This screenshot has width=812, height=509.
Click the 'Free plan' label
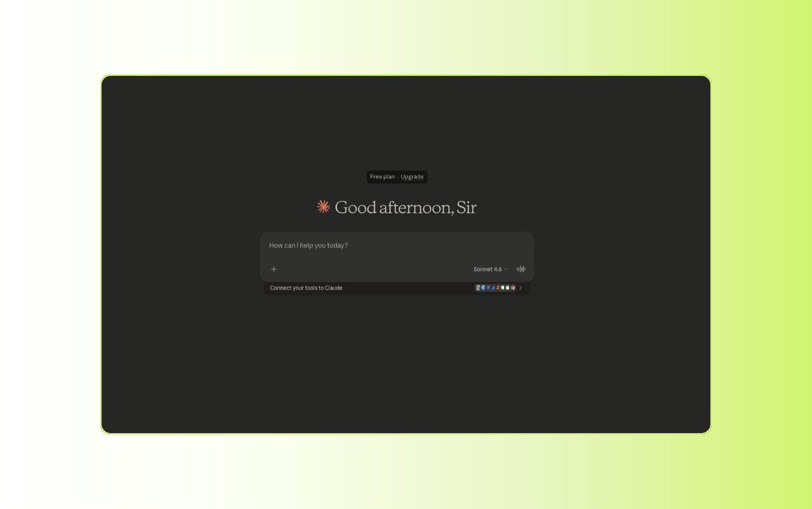click(382, 177)
